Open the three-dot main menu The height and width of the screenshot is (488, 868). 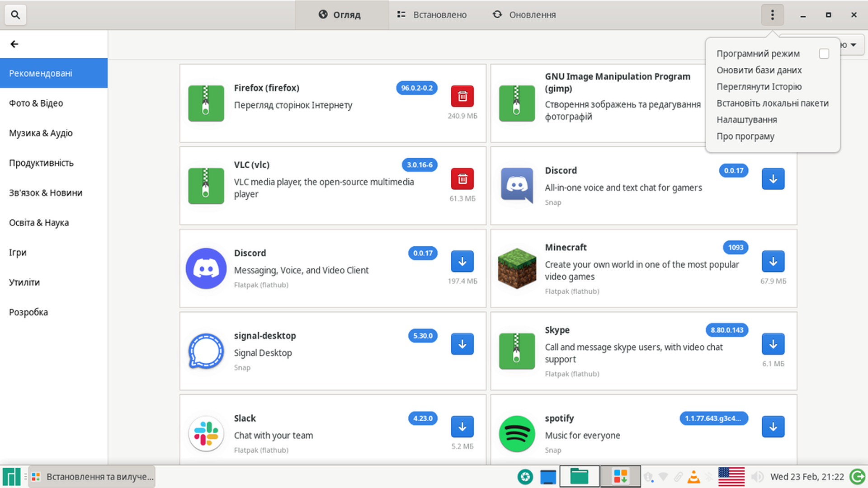pos(772,15)
